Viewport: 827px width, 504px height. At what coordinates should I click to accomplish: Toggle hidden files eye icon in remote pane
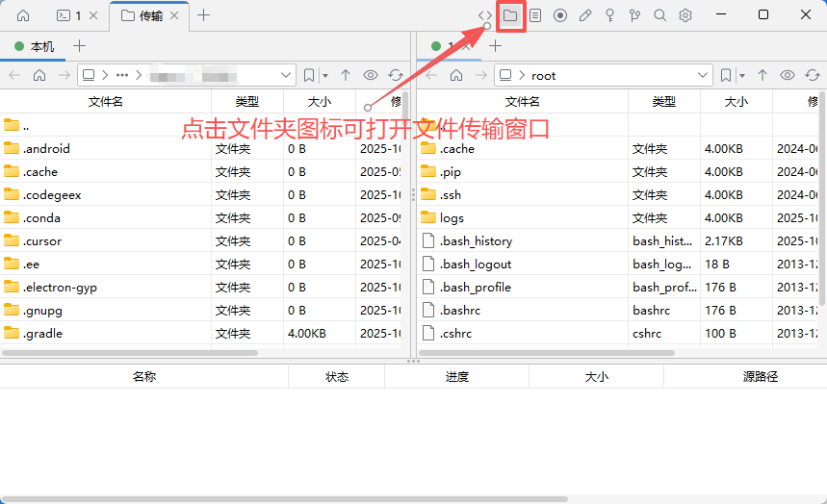click(x=788, y=75)
